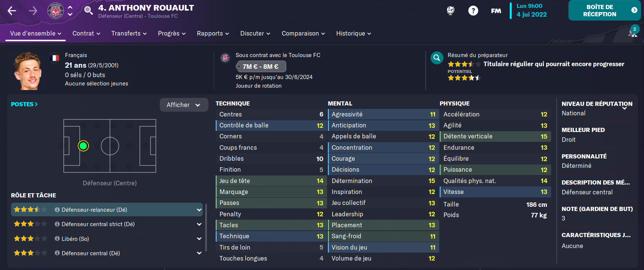Viewport: 644px width, 270px height.
Task: Open the help question mark icon
Action: click(x=473, y=11)
